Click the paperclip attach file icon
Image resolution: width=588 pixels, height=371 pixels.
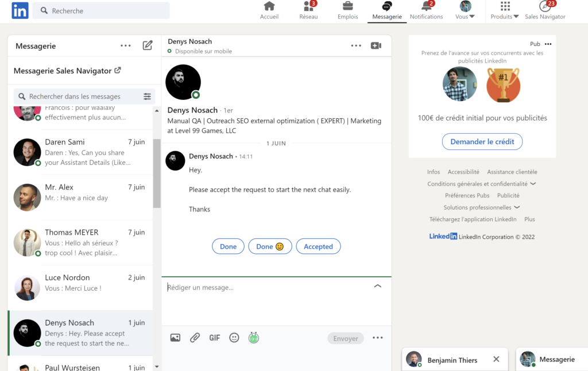click(195, 338)
